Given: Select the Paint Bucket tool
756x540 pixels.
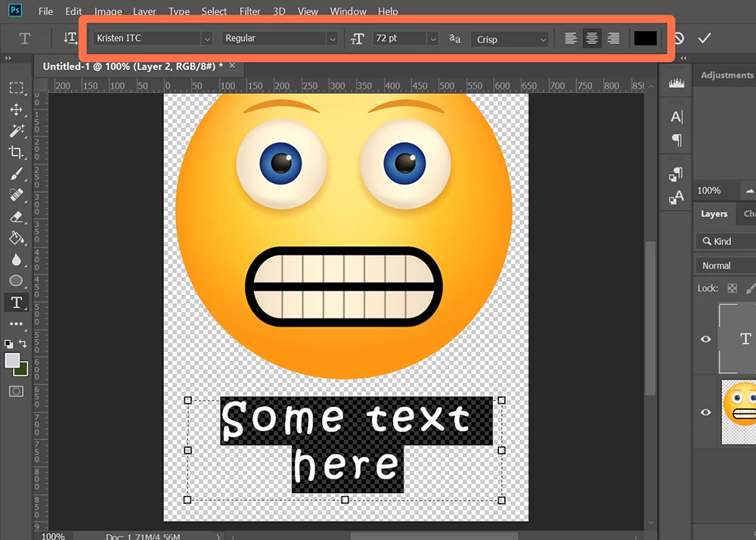Looking at the screenshot, I should click(x=16, y=237).
